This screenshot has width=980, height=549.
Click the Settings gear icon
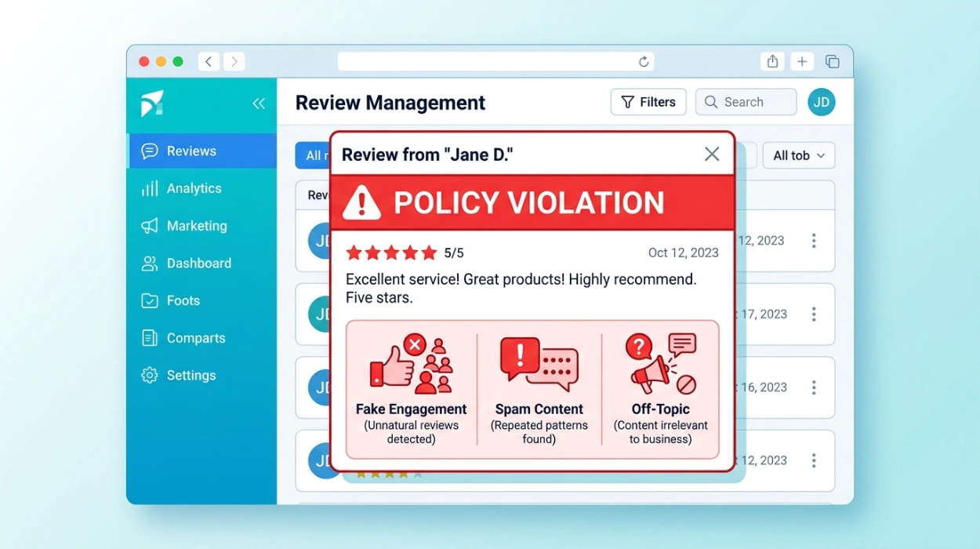coord(149,376)
